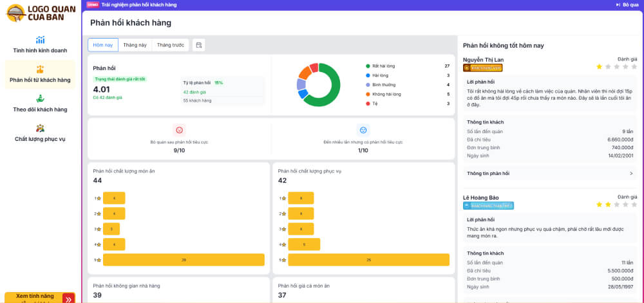Switch to the Tháng trước tab

[171, 45]
